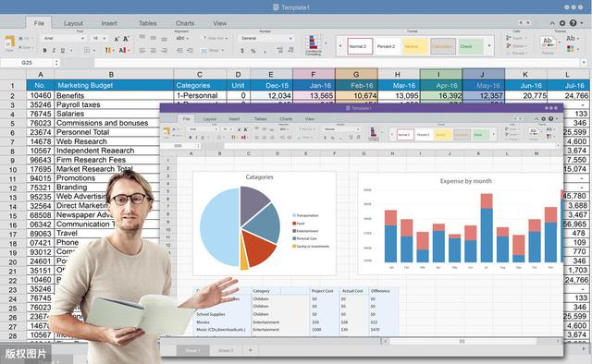Image resolution: width=592 pixels, height=364 pixels.
Task: Click the currency dollar icon in back window
Action: coord(242,50)
